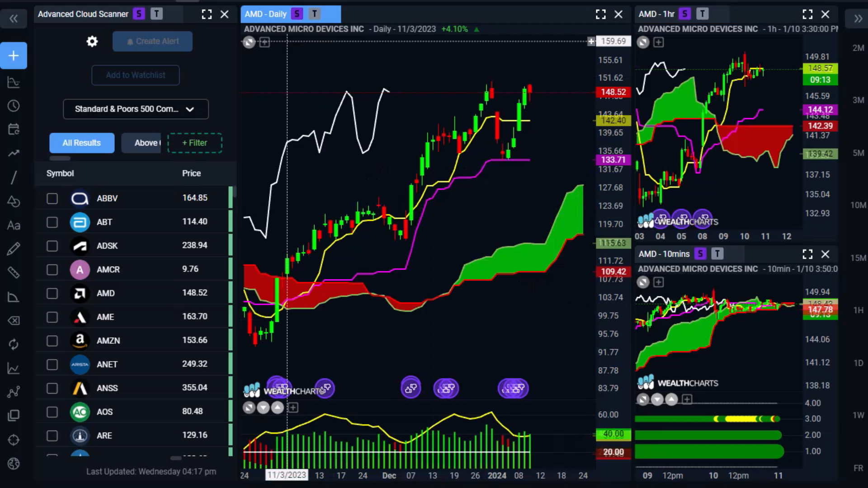Viewport: 868px width, 488px height.
Task: Select the All Results tab
Action: (82, 143)
